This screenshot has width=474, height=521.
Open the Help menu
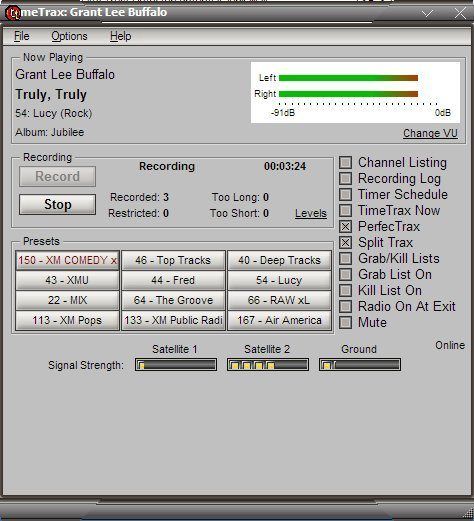tap(121, 36)
